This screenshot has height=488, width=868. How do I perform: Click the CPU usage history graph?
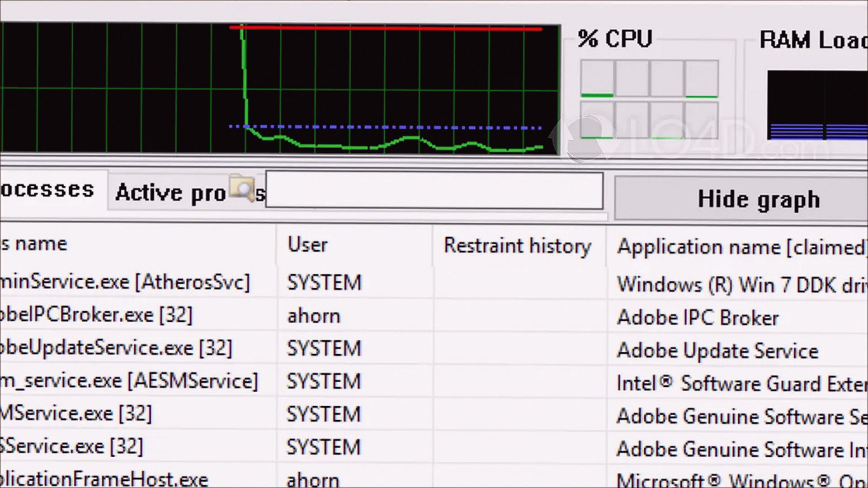[280, 89]
